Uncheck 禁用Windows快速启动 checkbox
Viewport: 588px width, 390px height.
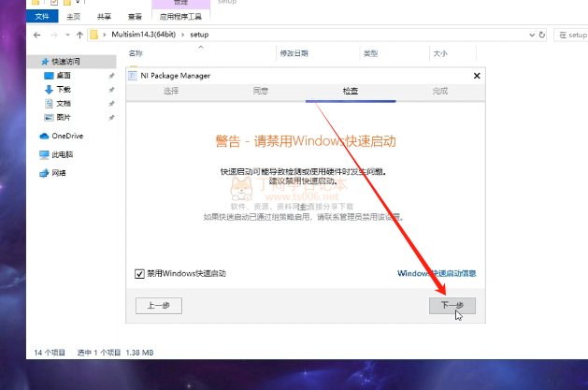pos(139,274)
